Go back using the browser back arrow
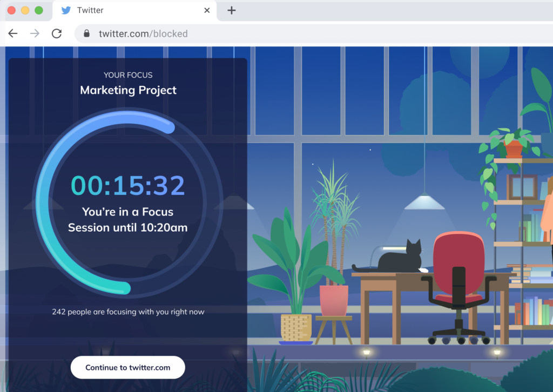Screen dimensions: 553x392 [x=13, y=33]
